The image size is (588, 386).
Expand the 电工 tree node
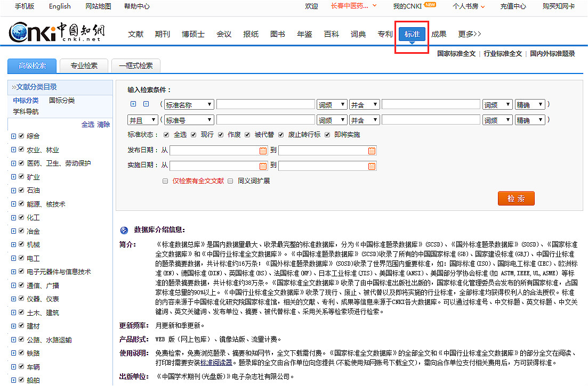[13, 258]
